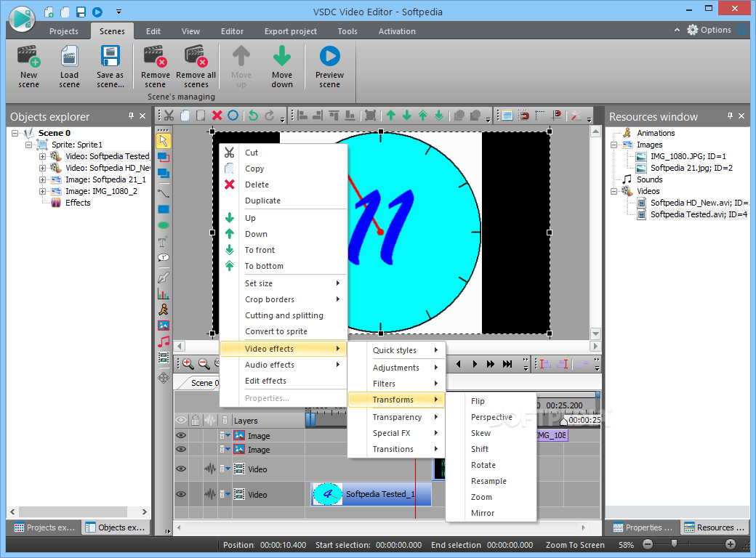Viewport: 756px width, 558px height.
Task: Click align left edges toolbar icon
Action: 302,116
